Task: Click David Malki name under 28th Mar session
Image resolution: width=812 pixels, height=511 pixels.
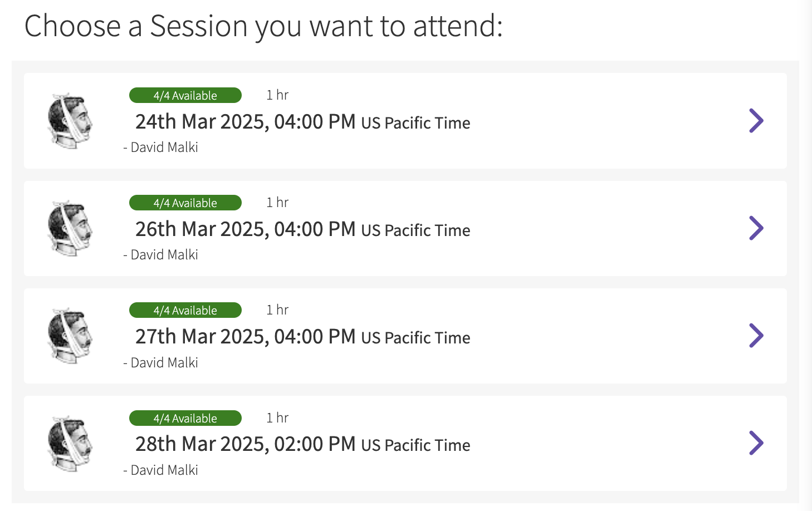Action: [x=164, y=470]
